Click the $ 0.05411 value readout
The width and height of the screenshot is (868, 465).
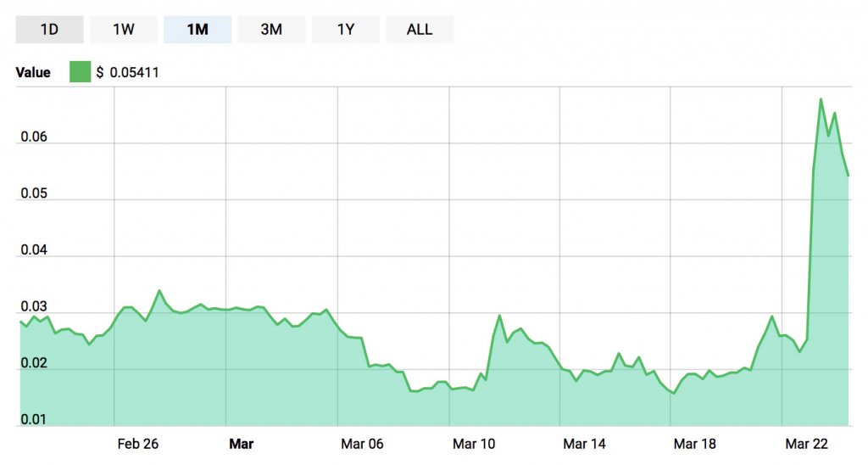pyautogui.click(x=127, y=73)
